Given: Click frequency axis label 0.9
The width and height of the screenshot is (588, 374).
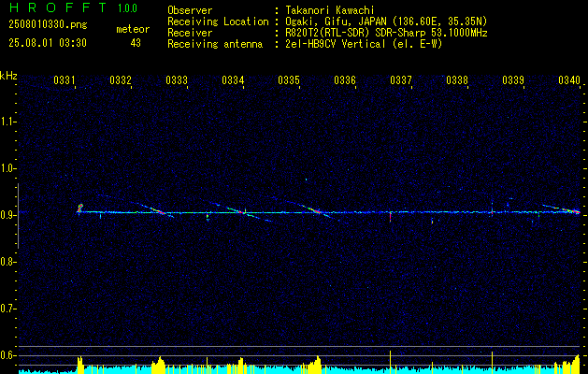Looking at the screenshot, I should click(7, 215).
